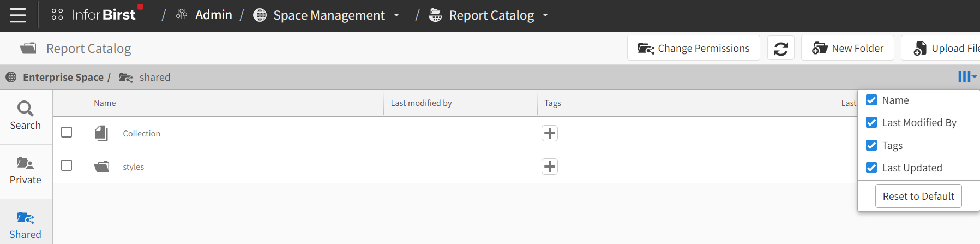
Task: Click the Upload File button
Action: pyautogui.click(x=941, y=48)
